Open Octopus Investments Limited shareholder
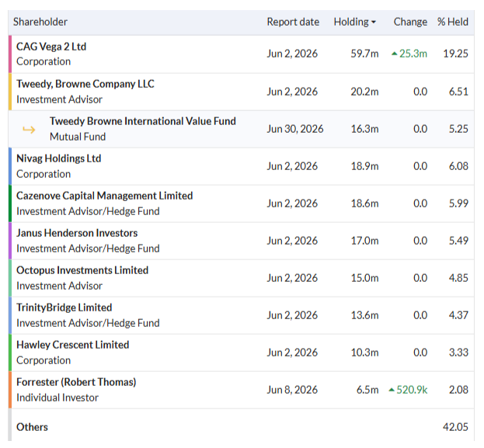 tap(82, 271)
